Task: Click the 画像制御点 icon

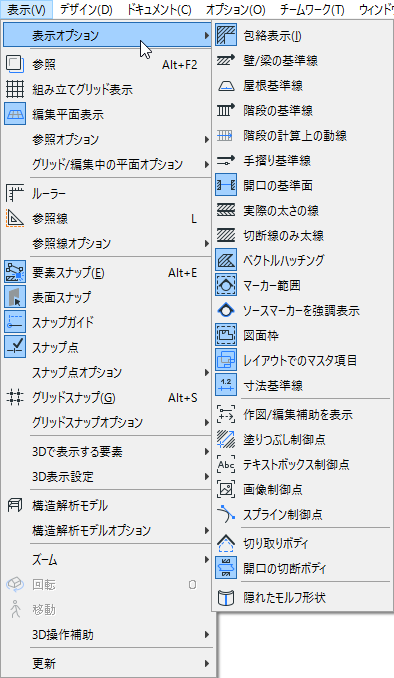Action: 226,489
